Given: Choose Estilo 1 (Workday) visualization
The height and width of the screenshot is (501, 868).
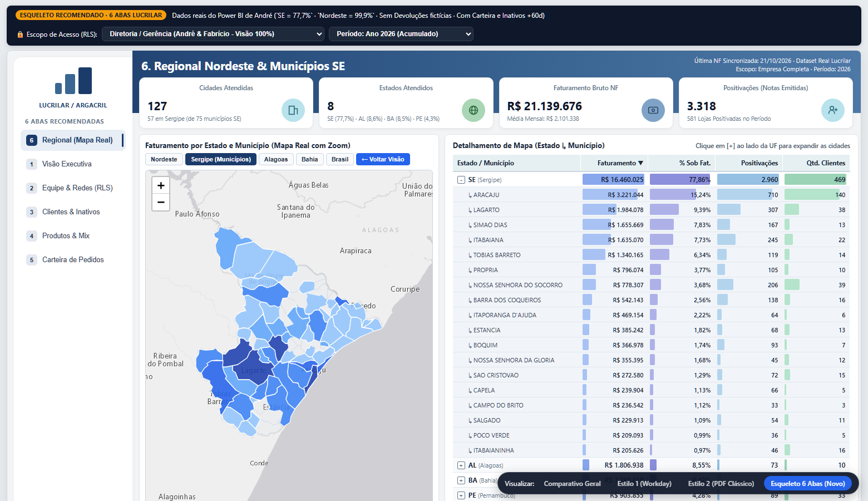Looking at the screenshot, I should (644, 484).
